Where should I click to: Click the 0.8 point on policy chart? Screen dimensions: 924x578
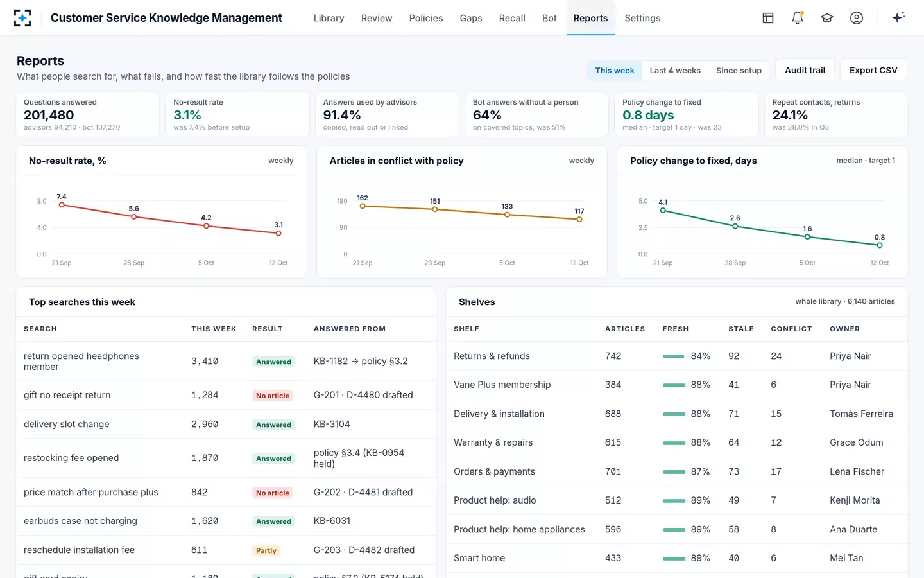pyautogui.click(x=880, y=245)
